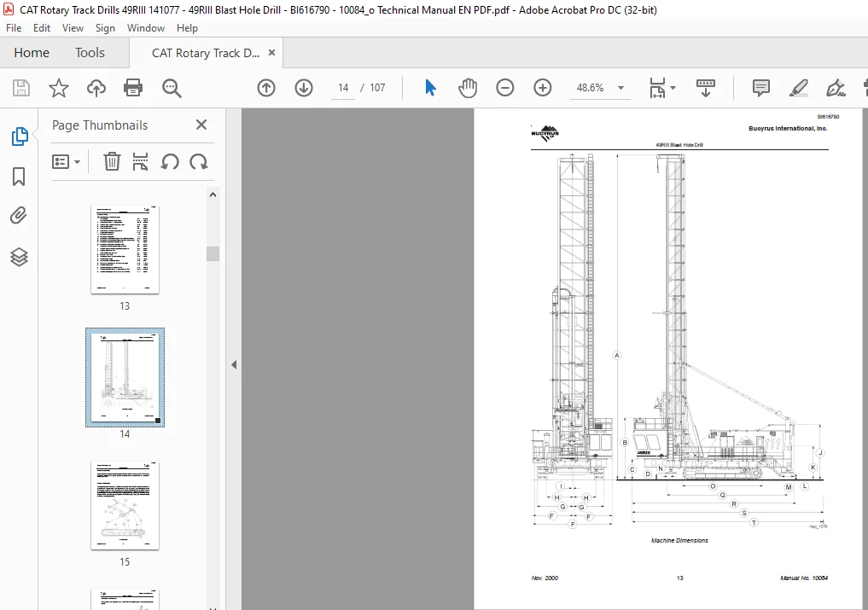Image resolution: width=868 pixels, height=610 pixels.
Task: Open the Edit menu
Action: click(x=42, y=27)
